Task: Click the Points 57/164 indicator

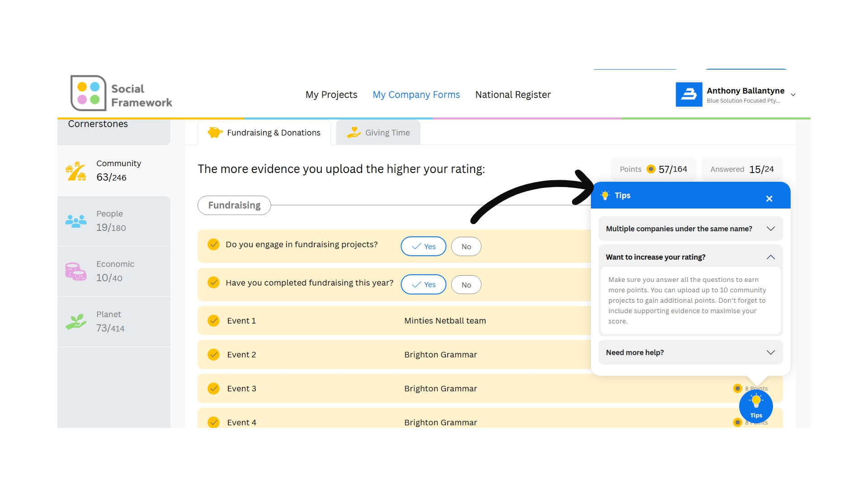Action: pos(653,169)
